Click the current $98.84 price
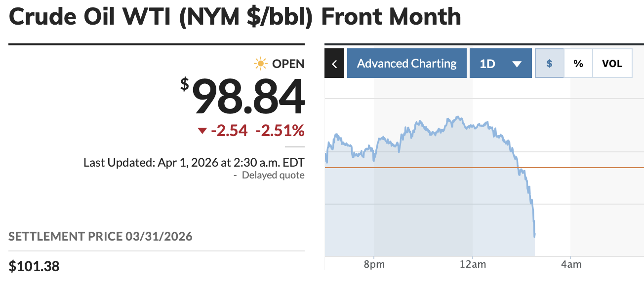The height and width of the screenshot is (282, 644). click(x=248, y=98)
